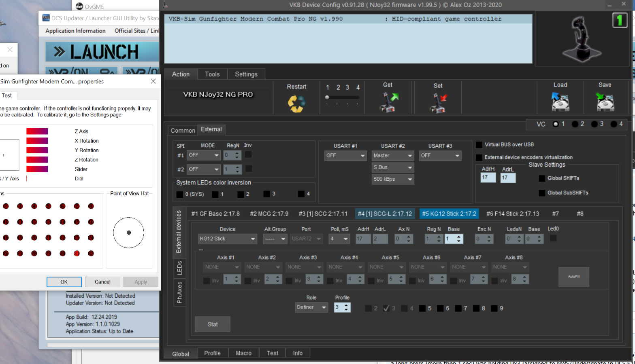Toggle the 0 (SYS) LED color inversion

click(x=180, y=195)
